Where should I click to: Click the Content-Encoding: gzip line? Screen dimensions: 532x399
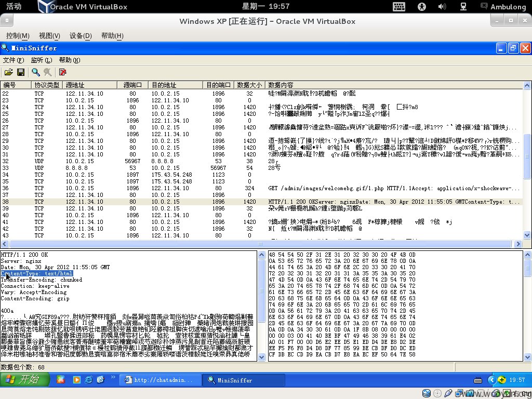click(x=35, y=299)
